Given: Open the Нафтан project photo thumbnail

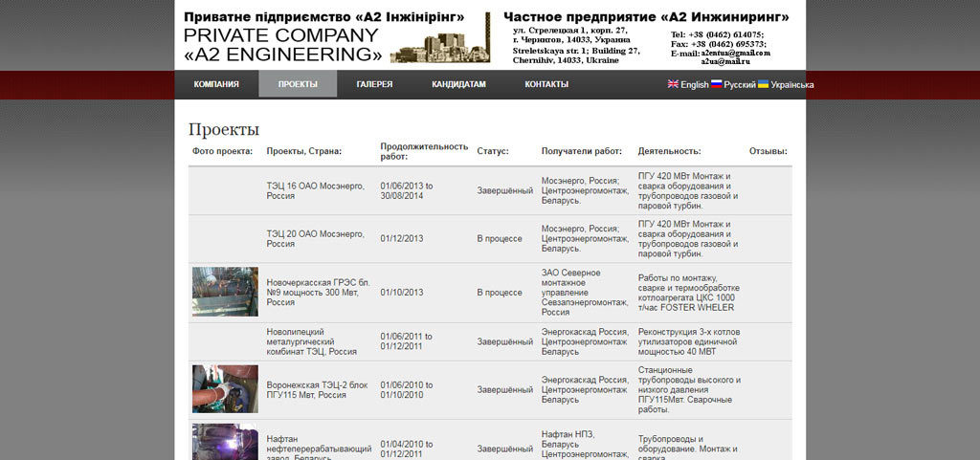Looking at the screenshot, I should tap(225, 442).
